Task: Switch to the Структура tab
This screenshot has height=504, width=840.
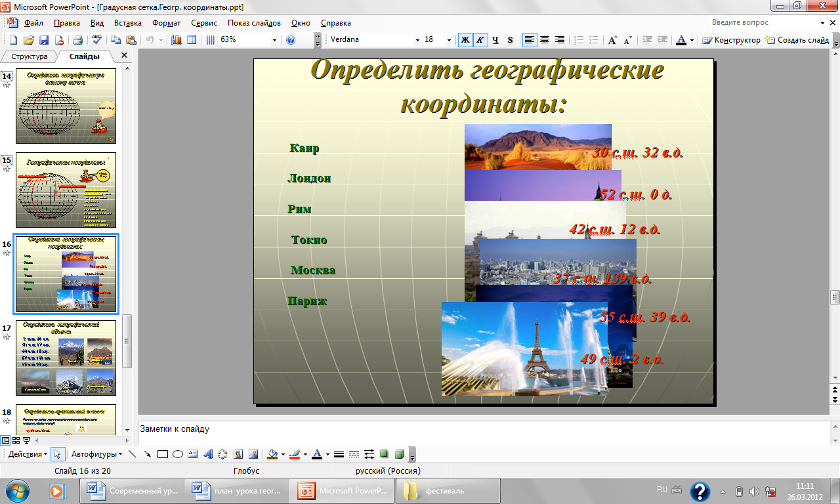Action: [30, 56]
